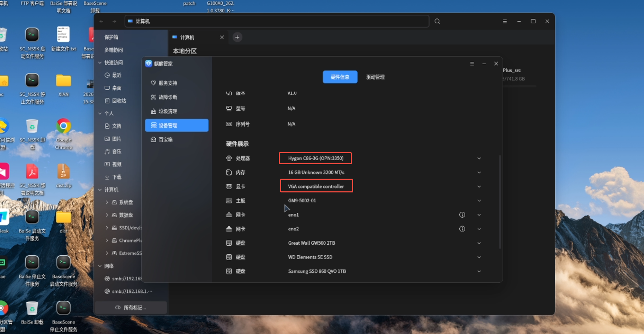Click the 主板 motherboard icon
This screenshot has width=644, height=334.
point(229,201)
